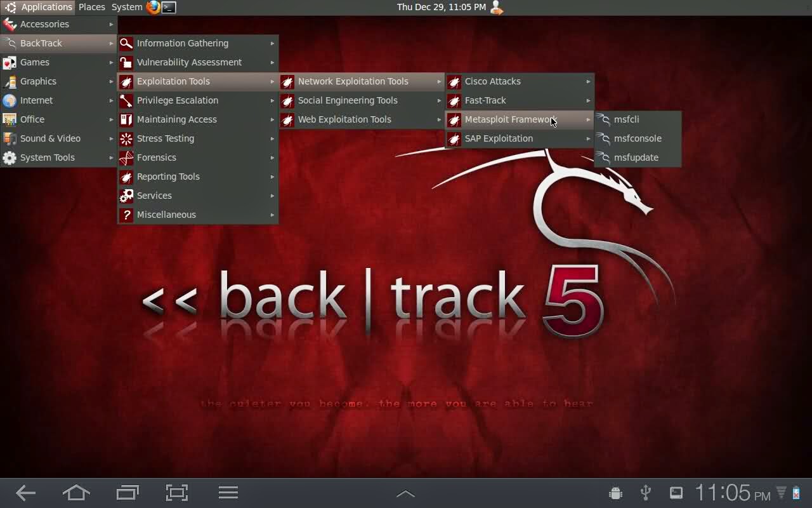Click the Reporting Tools label
The height and width of the screenshot is (508, 812).
click(x=168, y=177)
